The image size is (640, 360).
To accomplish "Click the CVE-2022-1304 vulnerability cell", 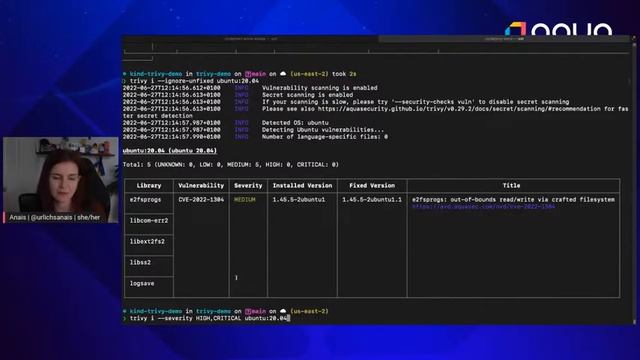I will 201,200.
